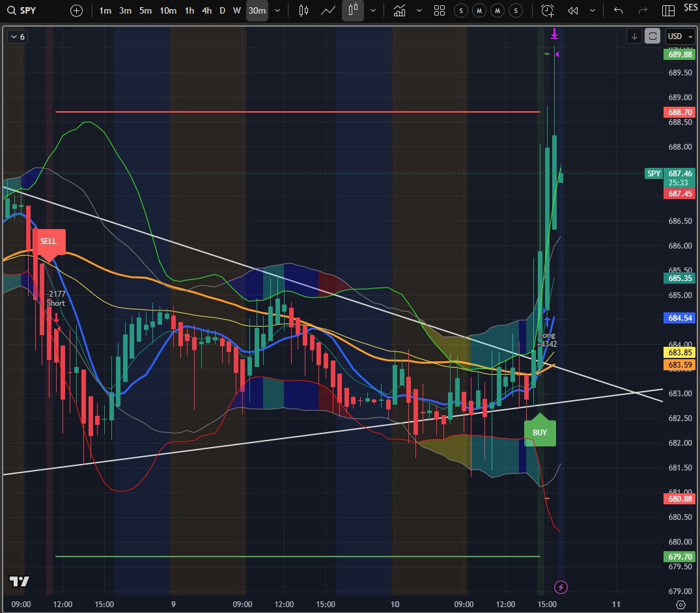The width and height of the screenshot is (700, 613).
Task: Click the undo arrow icon
Action: pos(617,10)
